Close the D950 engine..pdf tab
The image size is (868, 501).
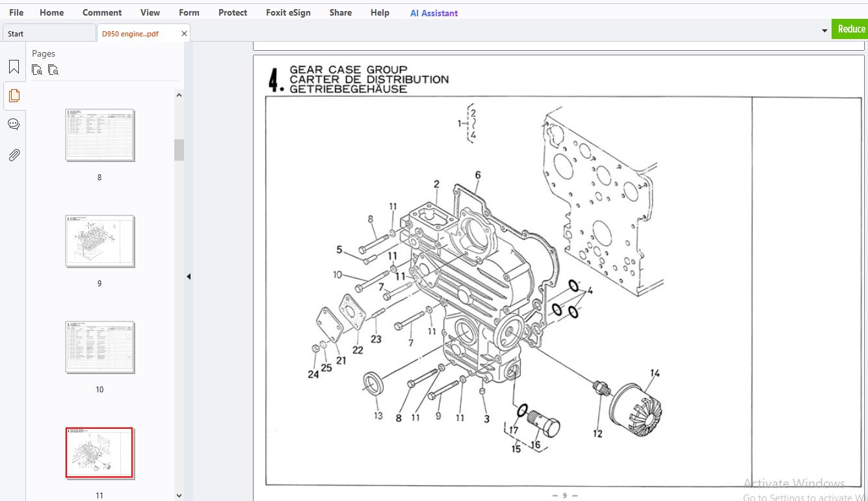pyautogui.click(x=184, y=33)
